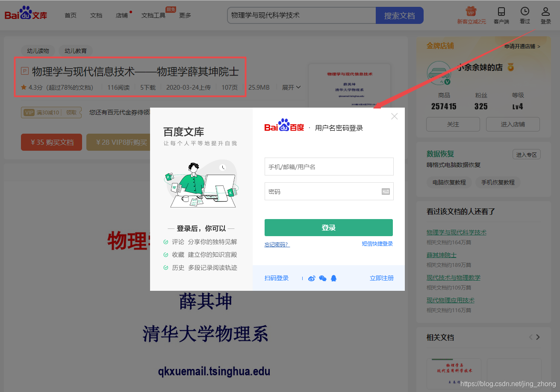
Task: Log in with QQ icon
Action: 334,278
